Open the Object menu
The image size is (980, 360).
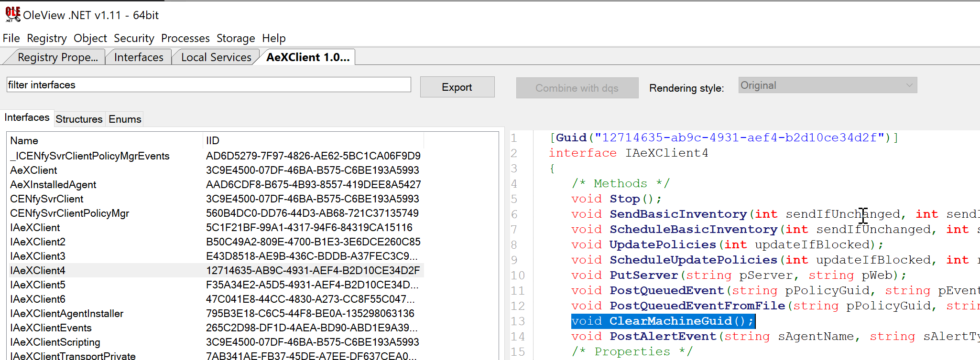click(90, 38)
